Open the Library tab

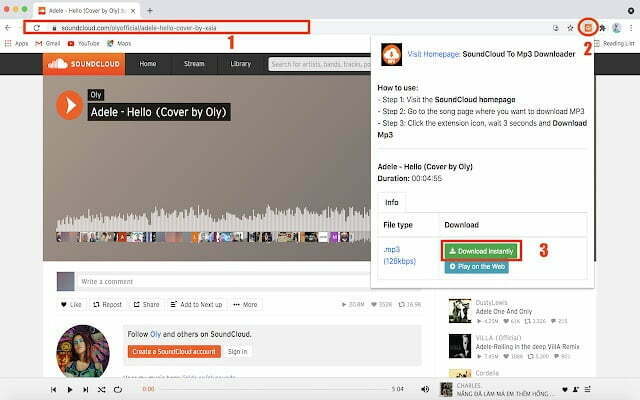240,64
